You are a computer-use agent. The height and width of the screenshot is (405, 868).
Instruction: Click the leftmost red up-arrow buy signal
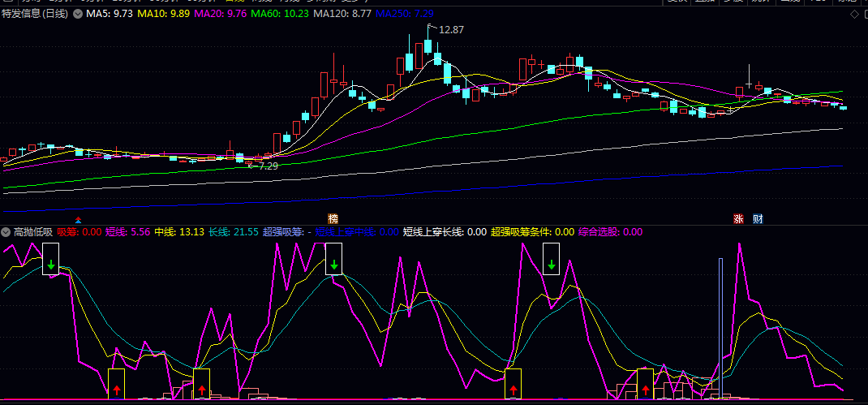(x=116, y=390)
